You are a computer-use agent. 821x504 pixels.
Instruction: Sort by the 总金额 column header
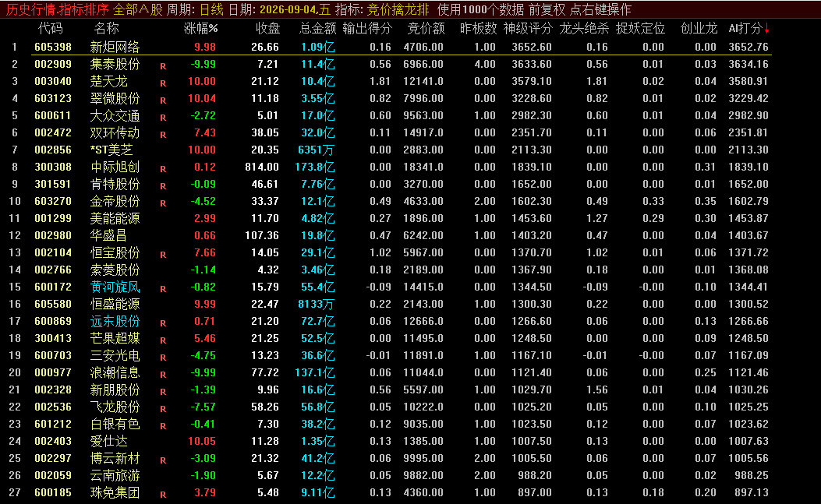click(317, 28)
